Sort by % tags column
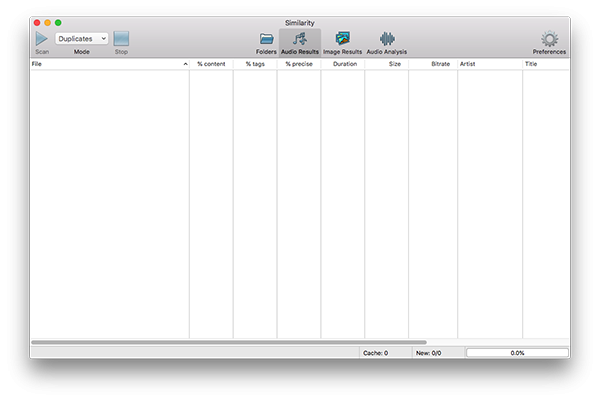 click(x=255, y=64)
